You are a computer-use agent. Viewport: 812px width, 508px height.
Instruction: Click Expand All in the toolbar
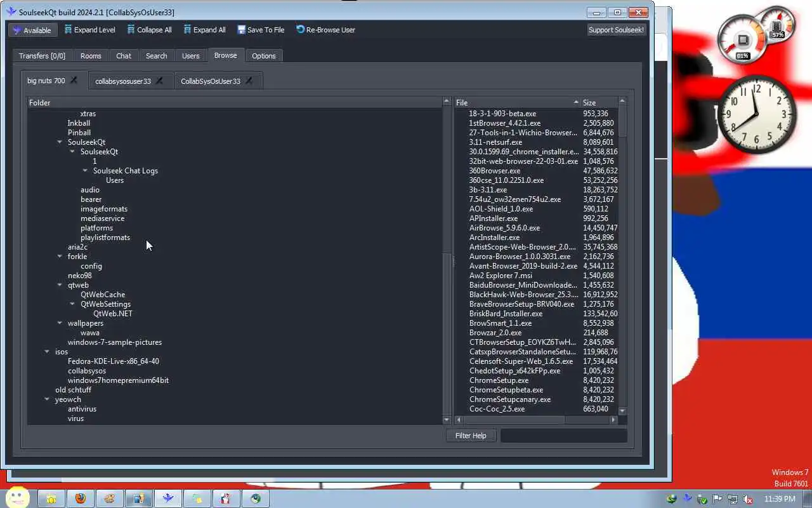pos(204,30)
